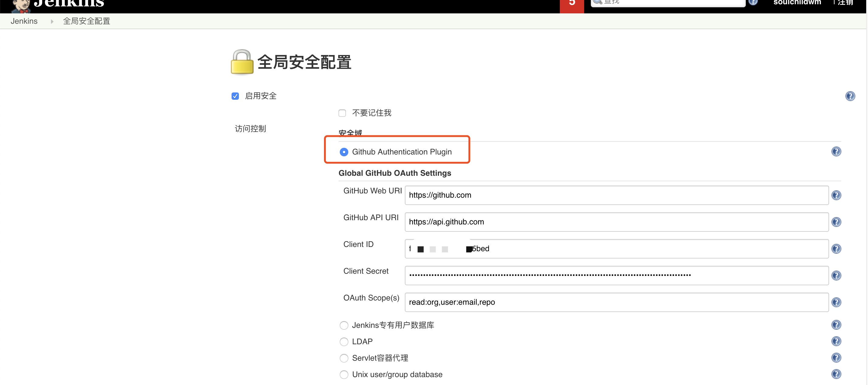Select Jenkins专有用户数据库 radio button
The width and height of the screenshot is (868, 385).
(x=344, y=325)
